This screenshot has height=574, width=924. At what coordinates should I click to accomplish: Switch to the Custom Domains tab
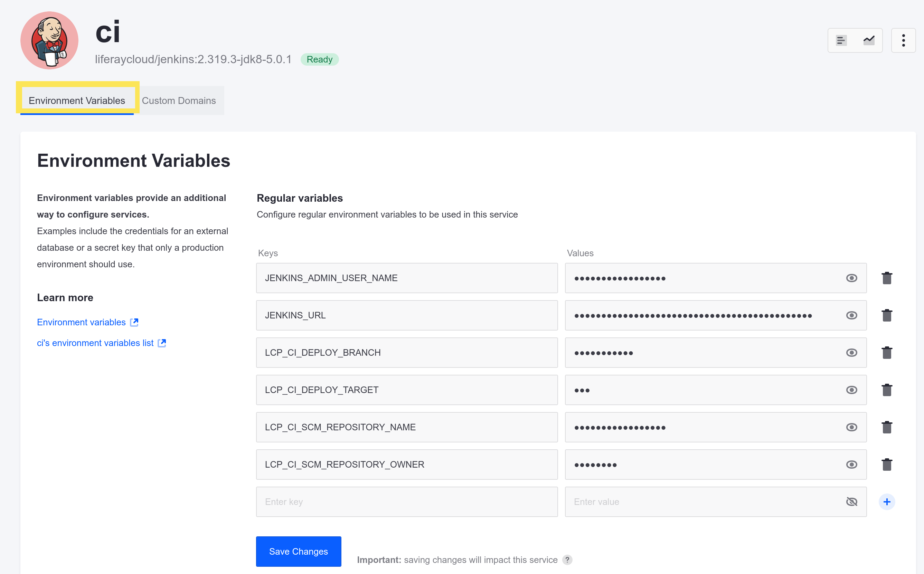179,100
